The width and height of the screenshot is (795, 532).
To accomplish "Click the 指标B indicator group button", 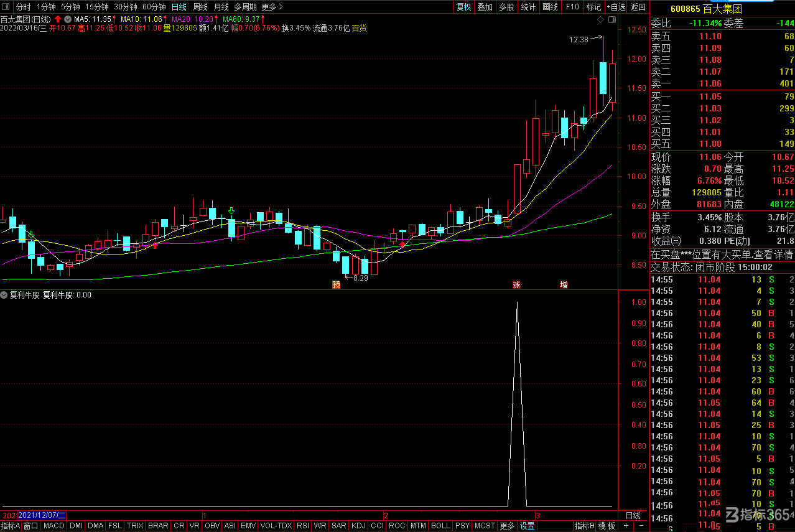I will point(584,526).
